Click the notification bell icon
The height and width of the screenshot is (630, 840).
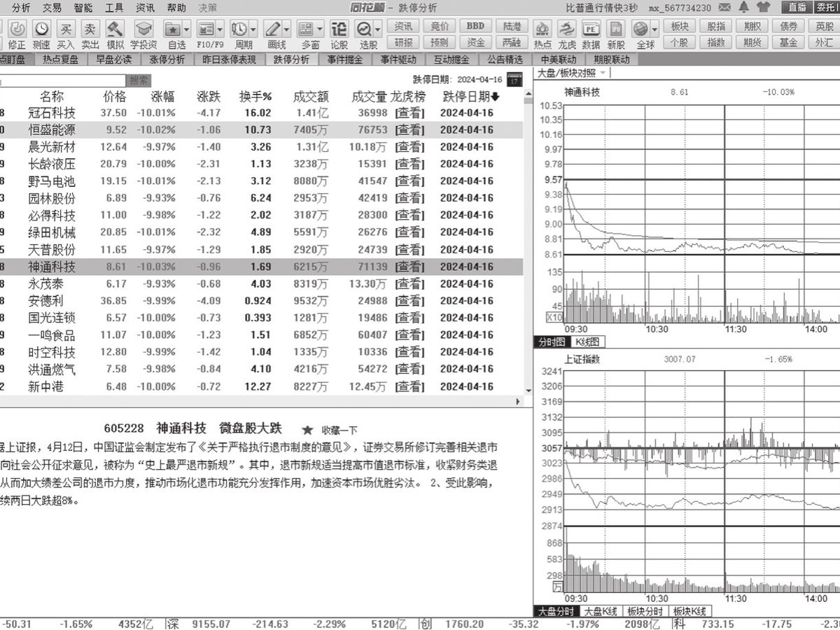coord(743,8)
